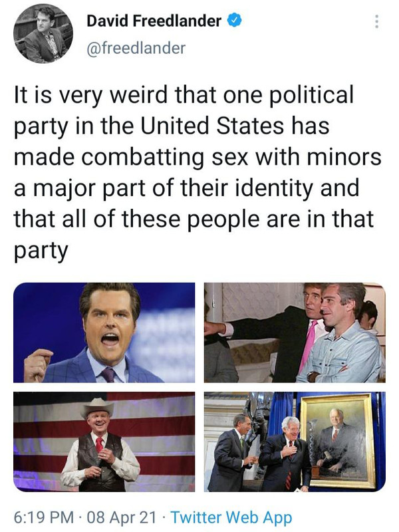Open photo of man in cowboy hat
This screenshot has height=532, width=399.
tap(104, 442)
